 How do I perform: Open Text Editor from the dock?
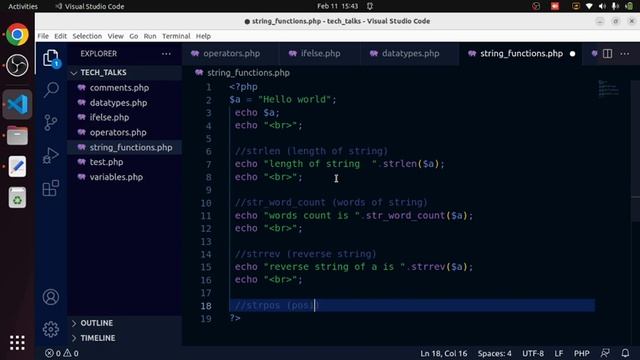point(17,167)
